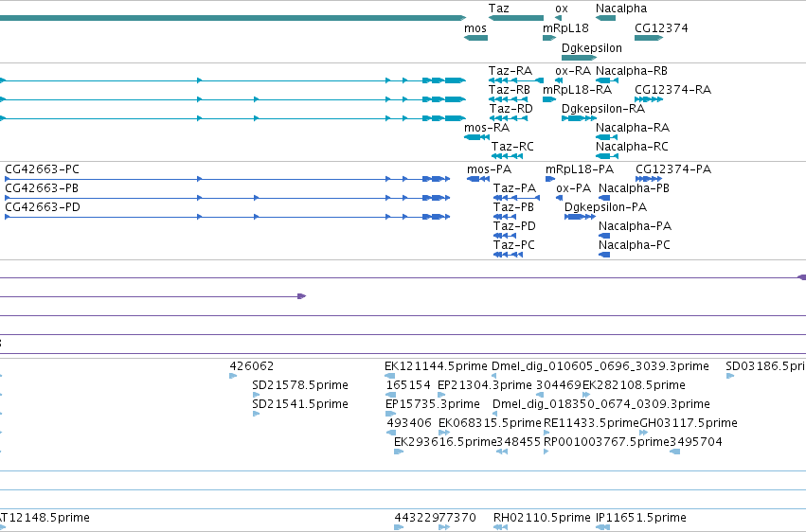Select the Taz gene label
The width and height of the screenshot is (806, 532).
498,9
